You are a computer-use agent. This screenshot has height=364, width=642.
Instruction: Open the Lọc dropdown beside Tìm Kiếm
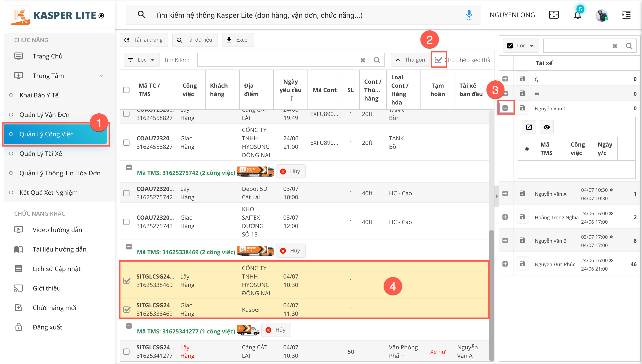pos(142,60)
